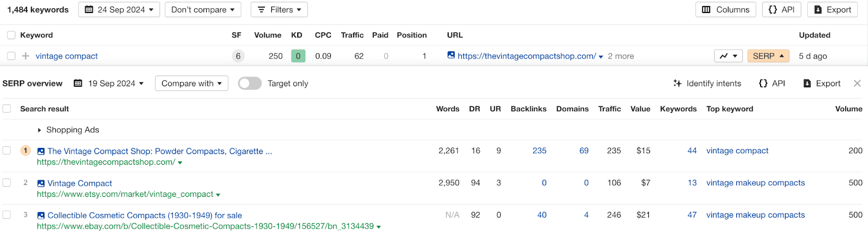
Task: Sort by Traffic column in keywords table
Action: (352, 35)
